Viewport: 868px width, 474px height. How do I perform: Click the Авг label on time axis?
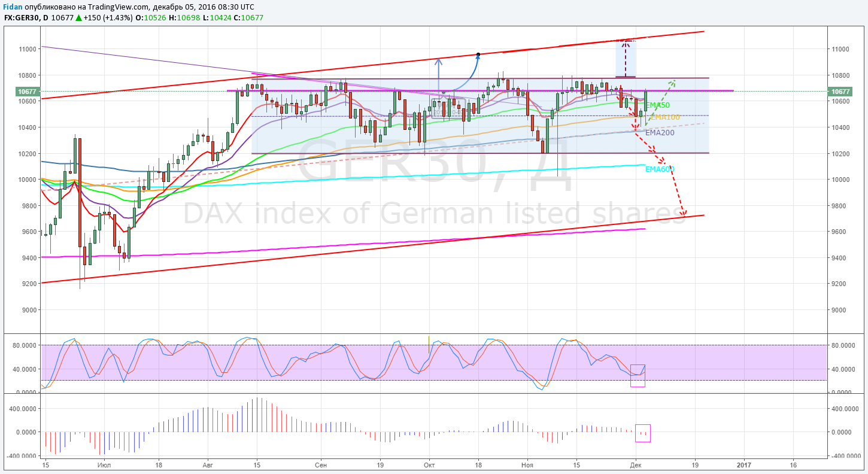[x=208, y=464]
